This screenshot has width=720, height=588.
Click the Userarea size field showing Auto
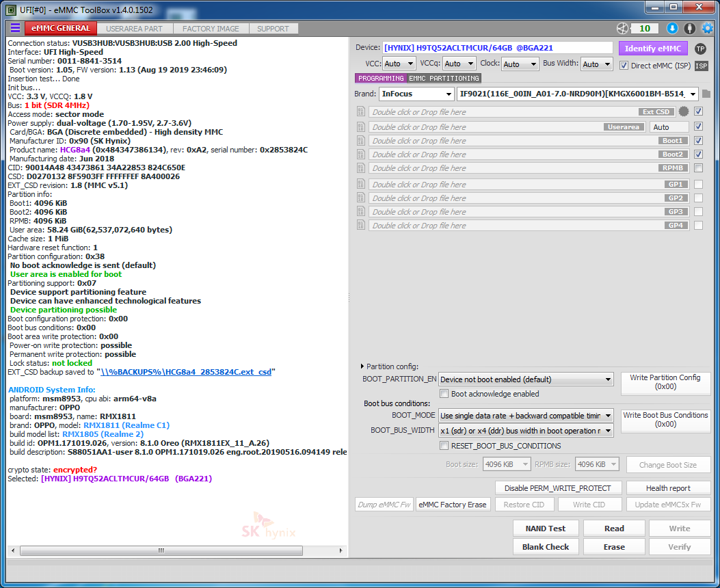(669, 127)
